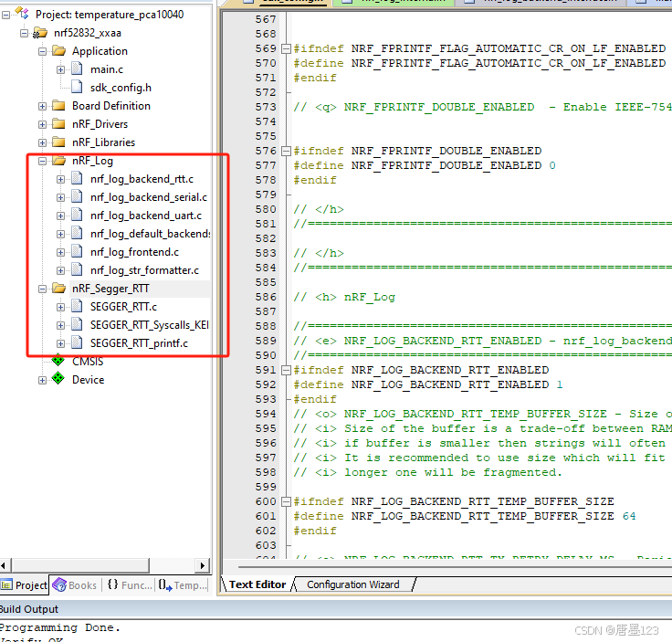Click SEGGER_RTT_Syscalls_KEIL file icon
Image resolution: width=672 pixels, height=642 pixels.
tap(77, 324)
